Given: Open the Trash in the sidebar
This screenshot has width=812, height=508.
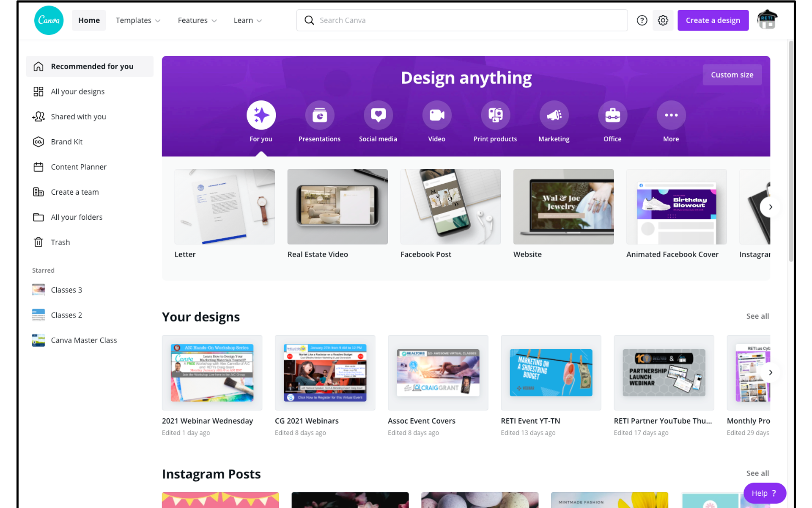Looking at the screenshot, I should tap(38, 242).
